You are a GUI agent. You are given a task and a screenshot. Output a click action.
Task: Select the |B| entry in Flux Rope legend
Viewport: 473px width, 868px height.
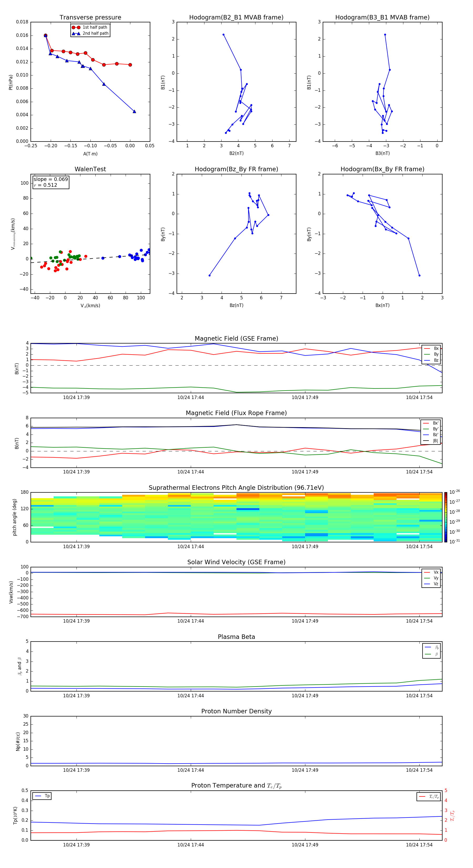(x=431, y=441)
